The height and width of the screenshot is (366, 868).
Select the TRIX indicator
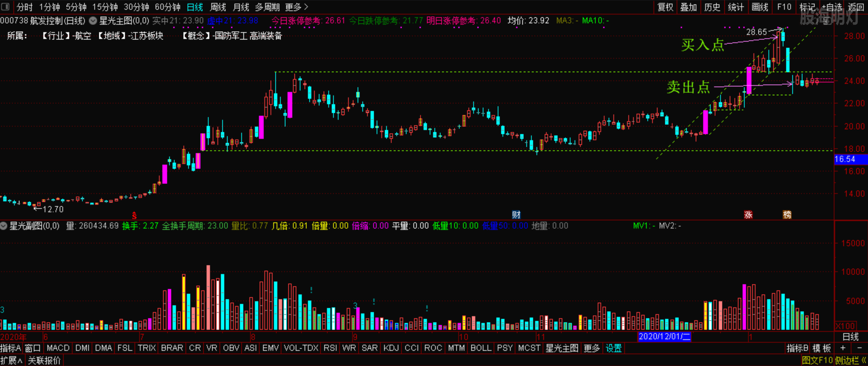click(146, 348)
